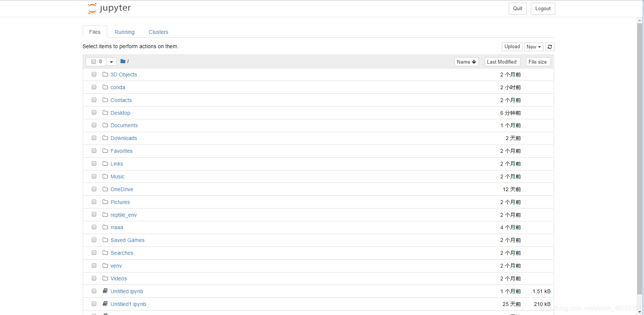Switch to the Clusters tab
Viewport: 644px width, 315px height.
click(x=158, y=32)
